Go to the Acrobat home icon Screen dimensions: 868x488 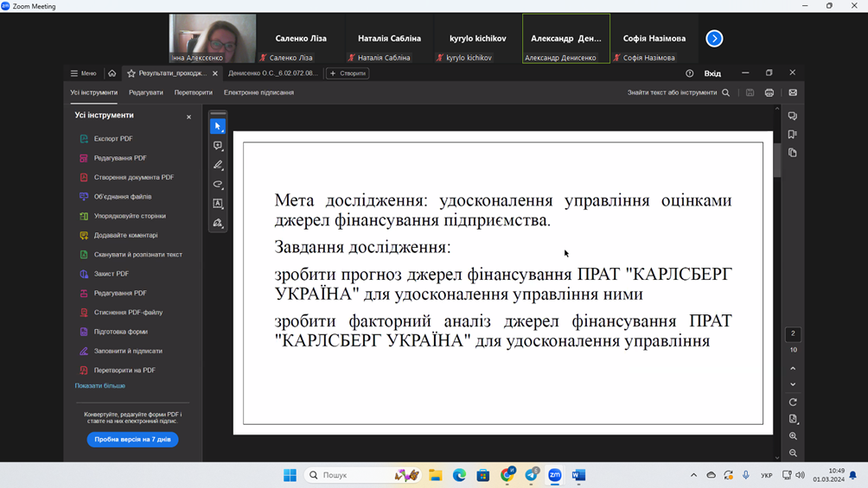pyautogui.click(x=112, y=73)
